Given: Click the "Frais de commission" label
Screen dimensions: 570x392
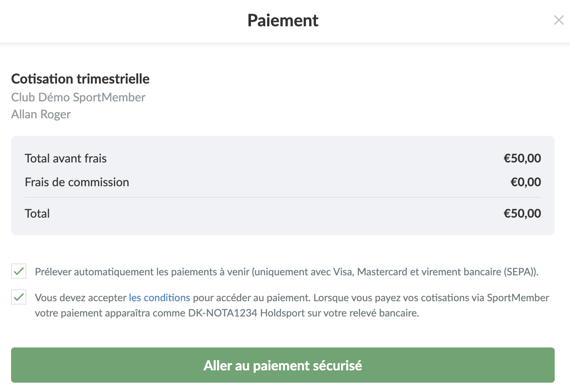Looking at the screenshot, I should [77, 182].
